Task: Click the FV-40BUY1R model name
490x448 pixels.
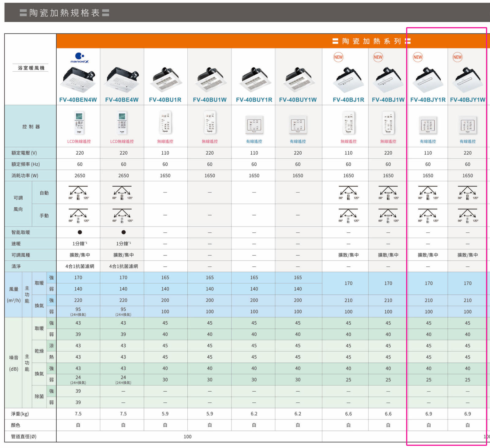Action: [x=254, y=100]
